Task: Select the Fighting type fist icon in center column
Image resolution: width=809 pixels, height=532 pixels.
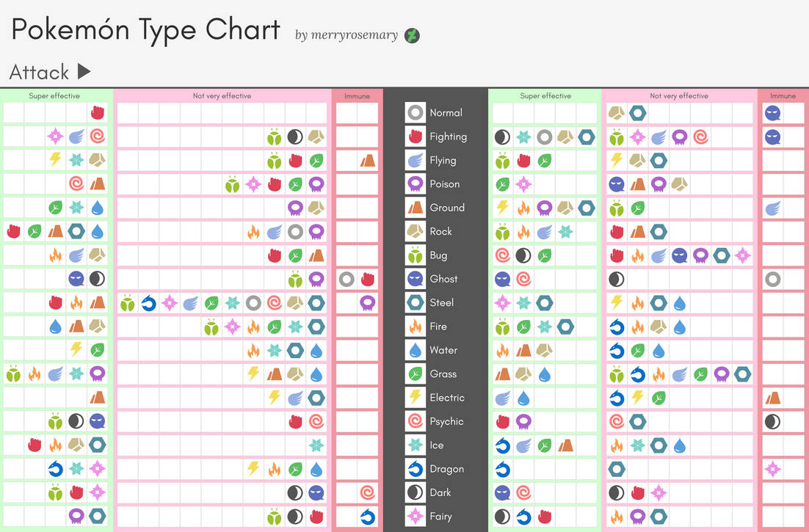Action: tap(416, 136)
